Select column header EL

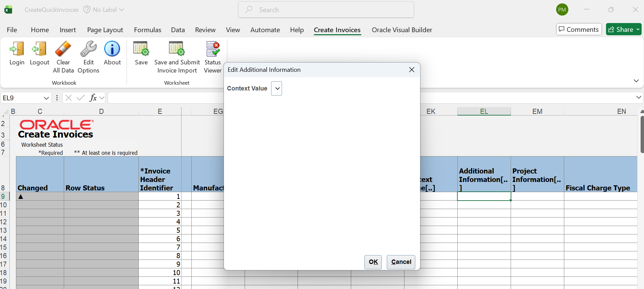(x=484, y=111)
